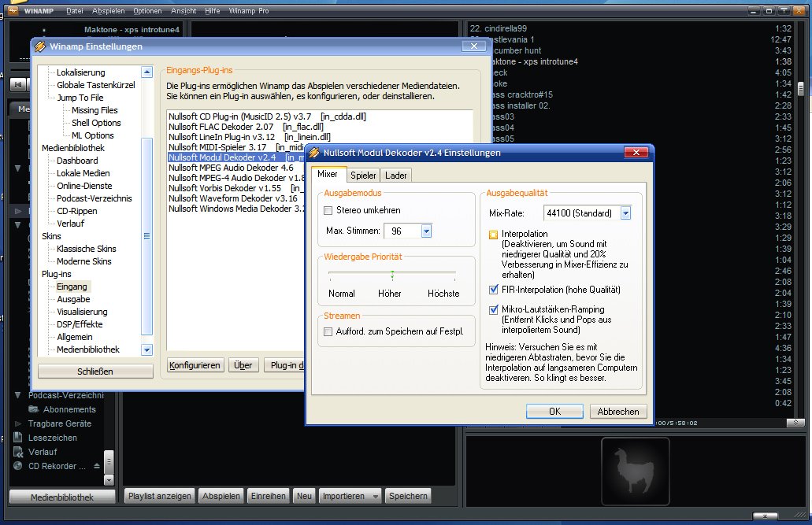Uncheck FIR-Interpolation (hohe Qualität)
The width and height of the screenshot is (812, 525).
click(x=494, y=290)
